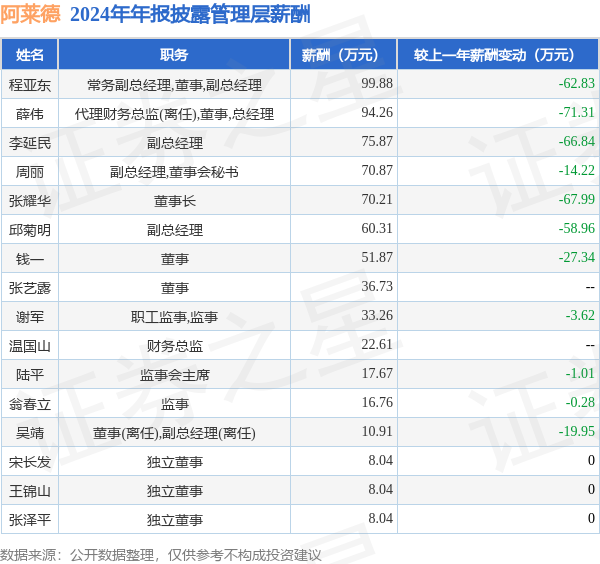Select the name 程亚东
Image resolution: width=600 pixels, height=564 pixels.
pyautogui.click(x=30, y=85)
